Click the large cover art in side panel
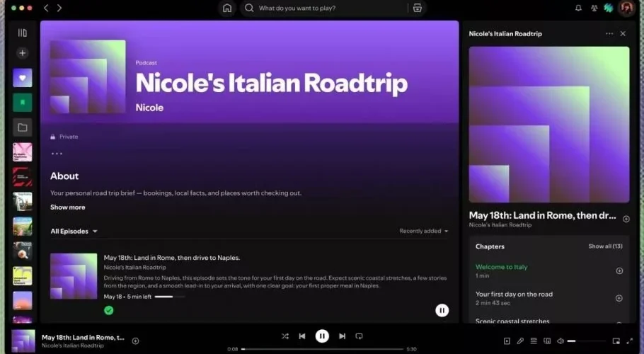This screenshot has height=354, width=644. point(549,125)
